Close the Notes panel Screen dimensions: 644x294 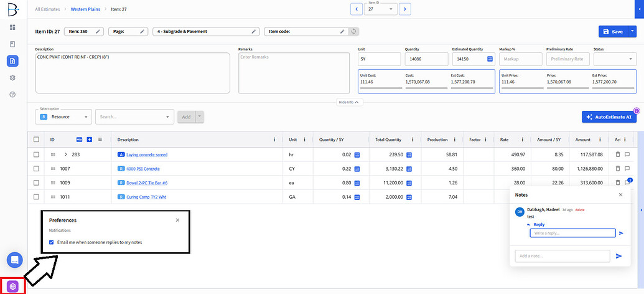pos(620,194)
